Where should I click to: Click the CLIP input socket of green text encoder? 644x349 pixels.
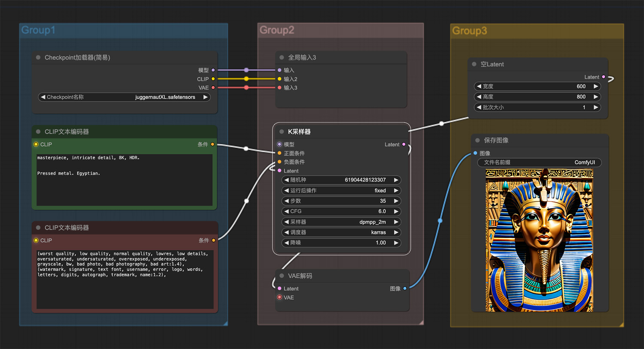36,144
